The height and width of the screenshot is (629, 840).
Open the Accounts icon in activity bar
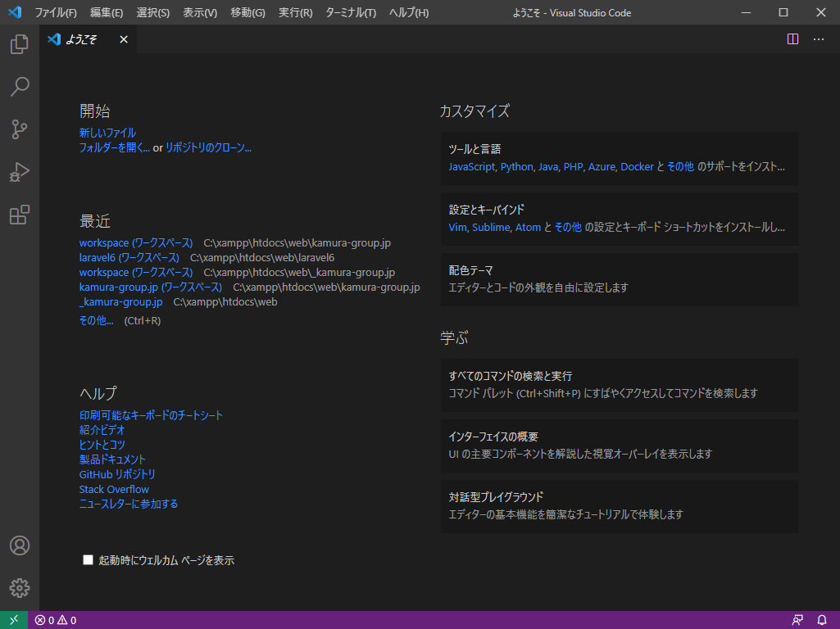(20, 545)
